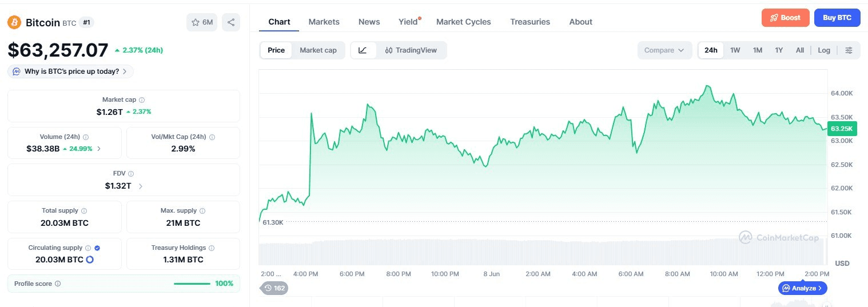Select the 1Y time range
This screenshot has width=868, height=307.
(x=779, y=50)
